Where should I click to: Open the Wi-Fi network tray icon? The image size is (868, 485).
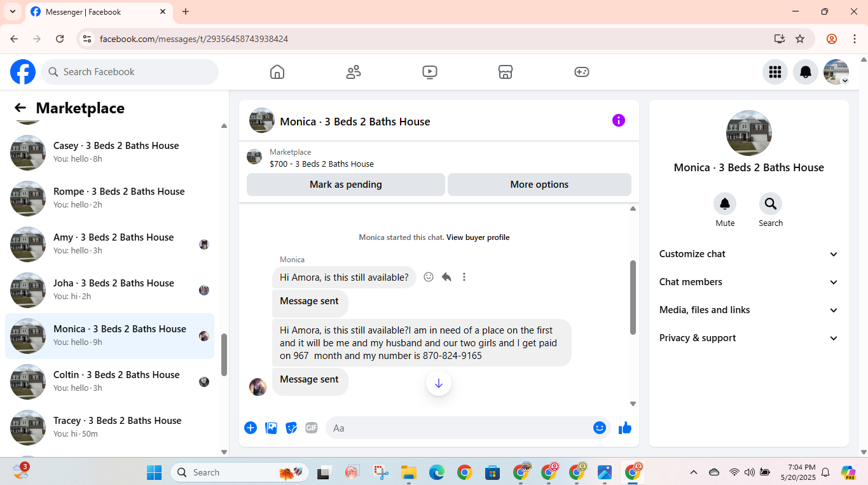coord(734,472)
